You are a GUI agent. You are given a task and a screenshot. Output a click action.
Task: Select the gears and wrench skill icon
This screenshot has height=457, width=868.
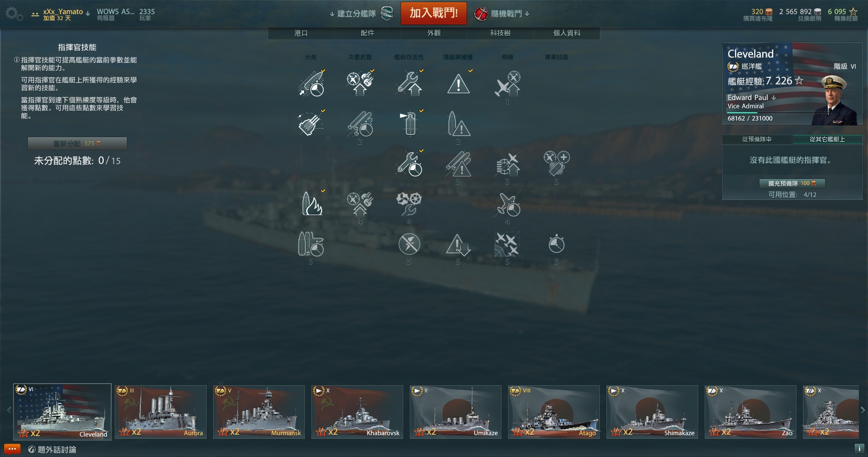(409, 204)
